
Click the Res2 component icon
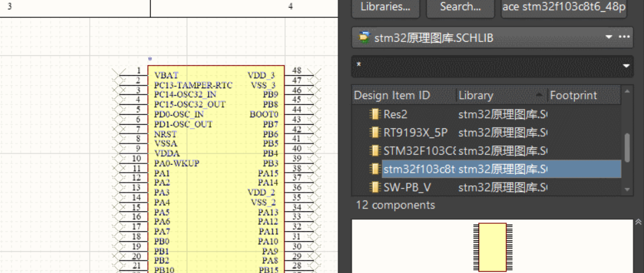(x=374, y=114)
